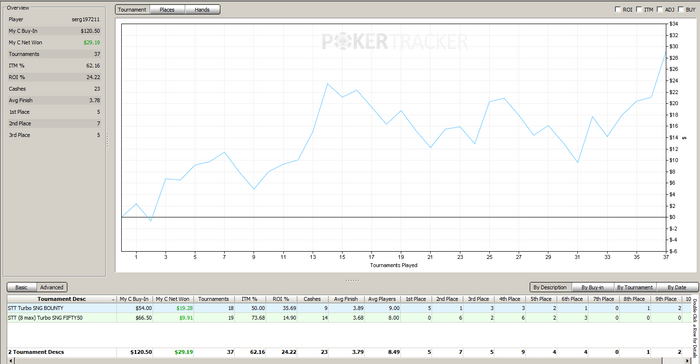The image size is (700, 364).
Task: Click the splitter handle beside the Overview panel
Action: 108,140
